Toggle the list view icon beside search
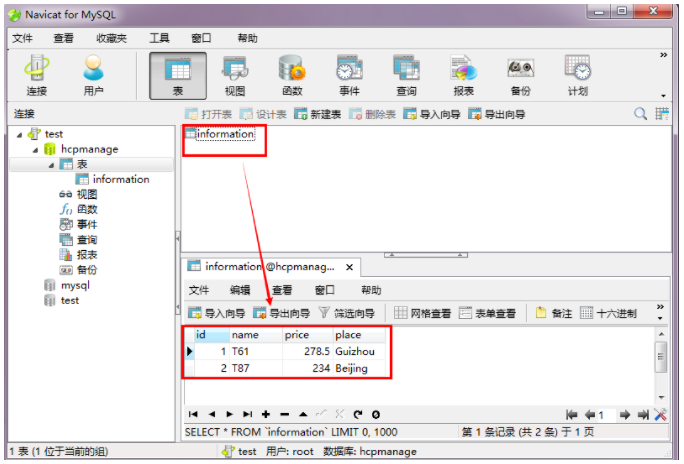The image size is (684, 464). pyautogui.click(x=662, y=114)
